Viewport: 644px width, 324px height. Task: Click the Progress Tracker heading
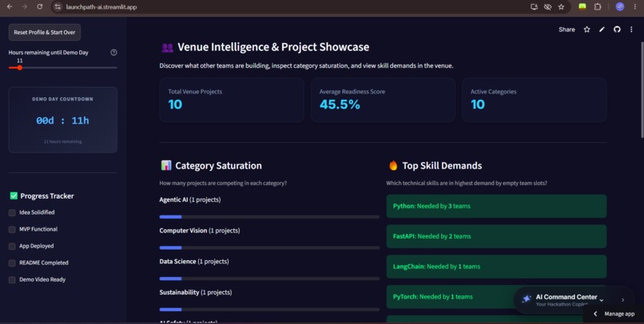pyautogui.click(x=47, y=196)
